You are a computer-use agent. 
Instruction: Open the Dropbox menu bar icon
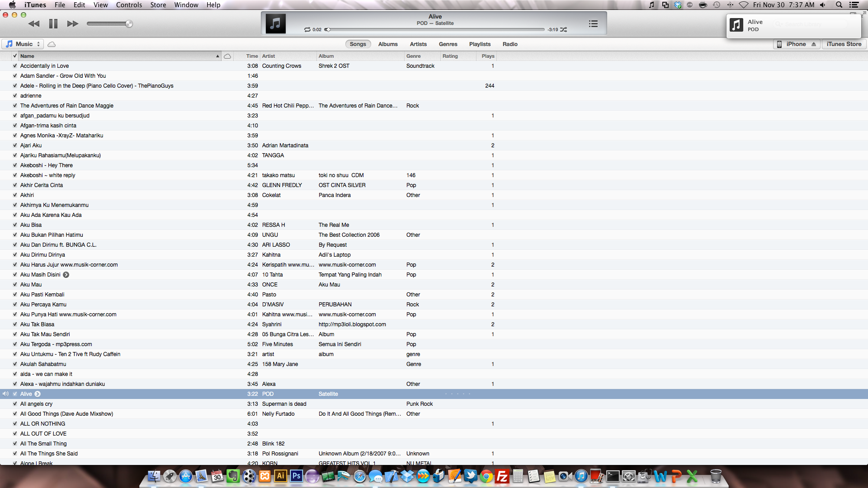tap(678, 5)
